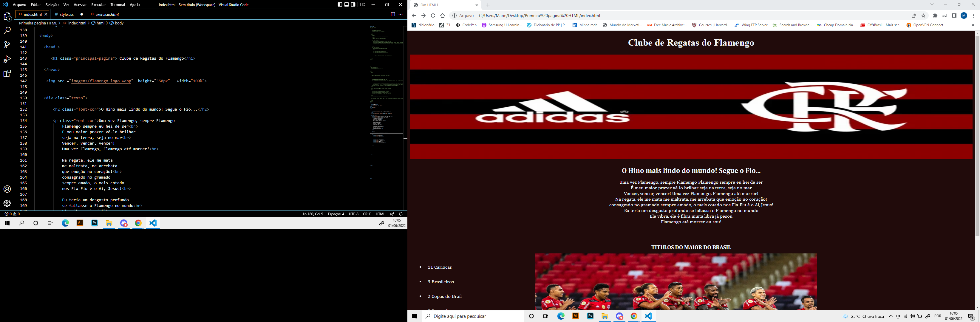Change indentation via 'Espaços: 4'
Image resolution: width=980 pixels, height=322 pixels.
coord(336,214)
